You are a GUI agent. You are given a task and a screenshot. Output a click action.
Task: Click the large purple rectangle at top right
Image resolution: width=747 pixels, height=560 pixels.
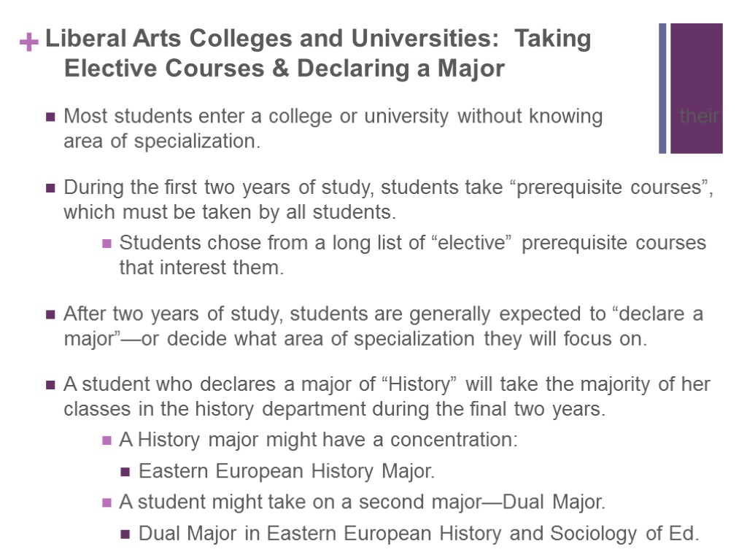[696, 73]
